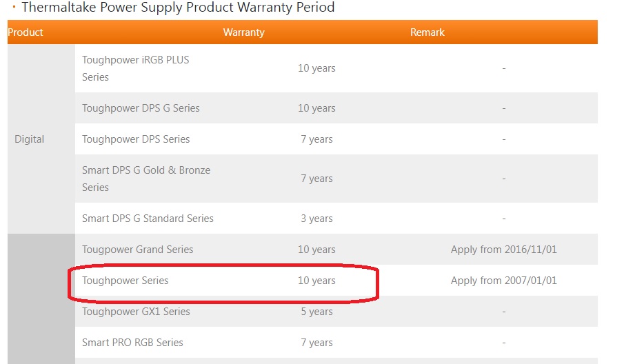Select the Digital category cell
Image resolution: width=624 pixels, height=364 pixels.
29,139
